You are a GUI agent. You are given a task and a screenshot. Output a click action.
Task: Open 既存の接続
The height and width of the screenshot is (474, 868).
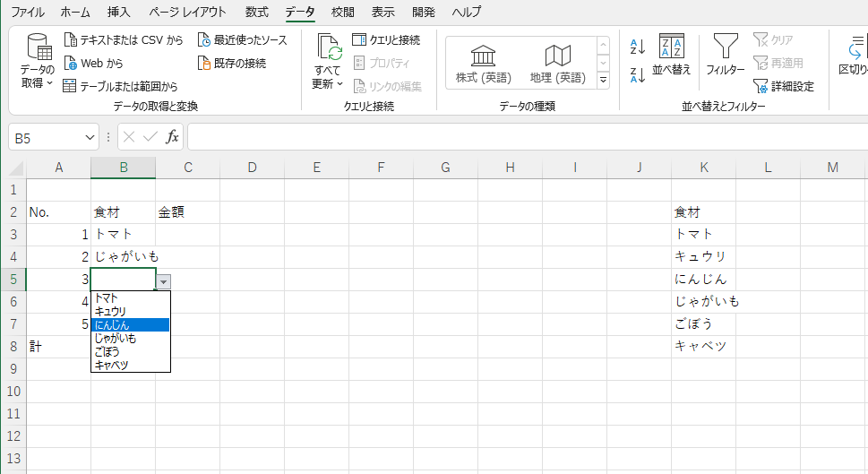click(x=232, y=63)
